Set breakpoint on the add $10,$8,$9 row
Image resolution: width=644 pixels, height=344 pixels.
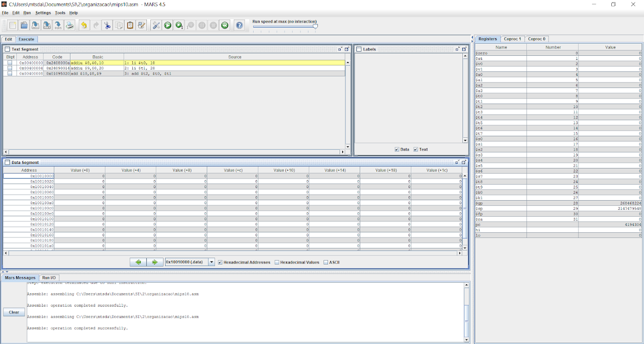[x=10, y=73]
